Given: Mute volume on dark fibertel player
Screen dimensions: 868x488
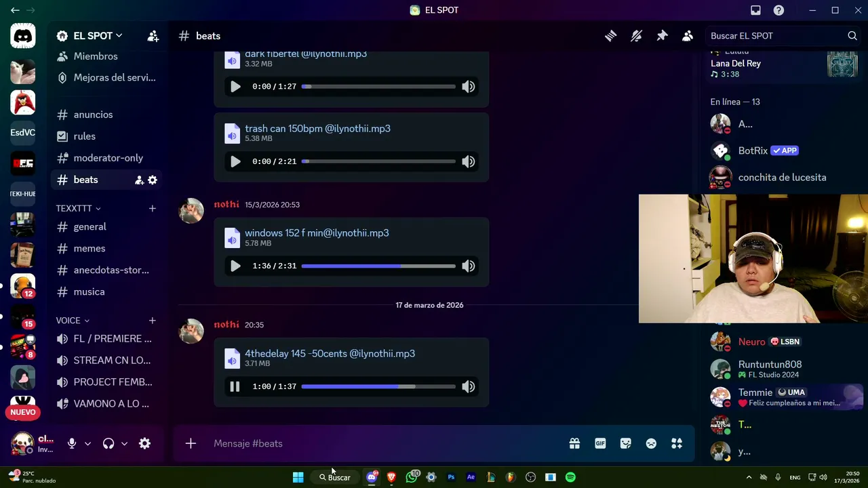Looking at the screenshot, I should coord(469,87).
